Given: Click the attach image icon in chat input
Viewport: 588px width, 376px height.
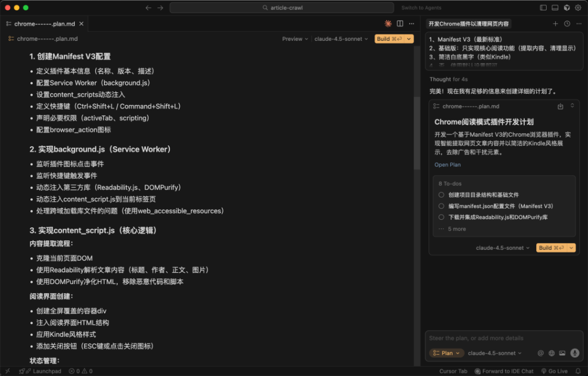Looking at the screenshot, I should pos(562,353).
